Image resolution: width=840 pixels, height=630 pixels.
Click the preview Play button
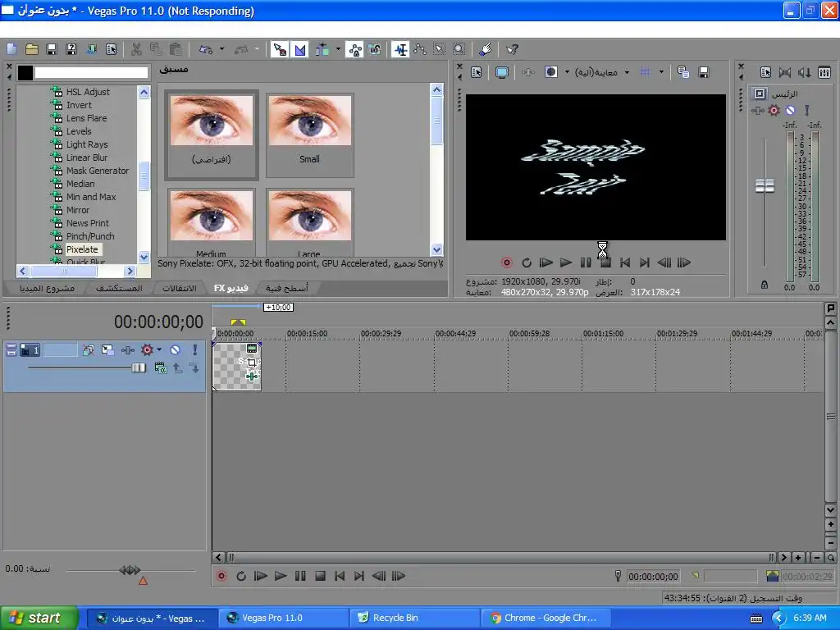point(566,262)
